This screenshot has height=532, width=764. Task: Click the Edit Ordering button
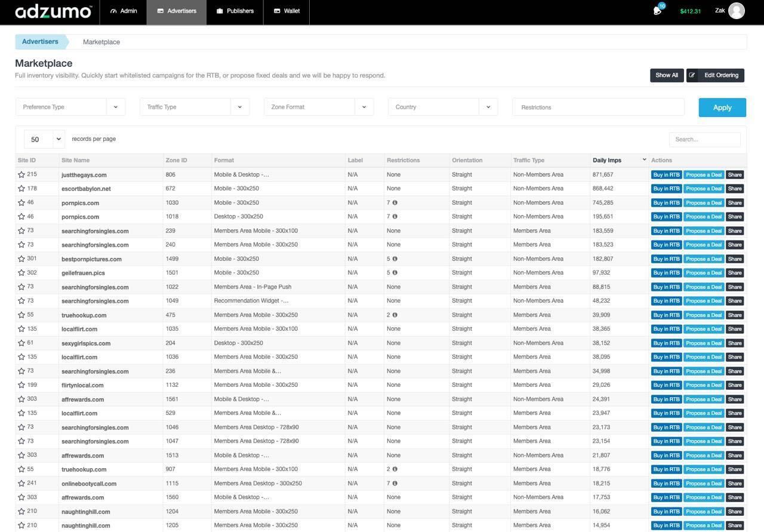pos(715,75)
